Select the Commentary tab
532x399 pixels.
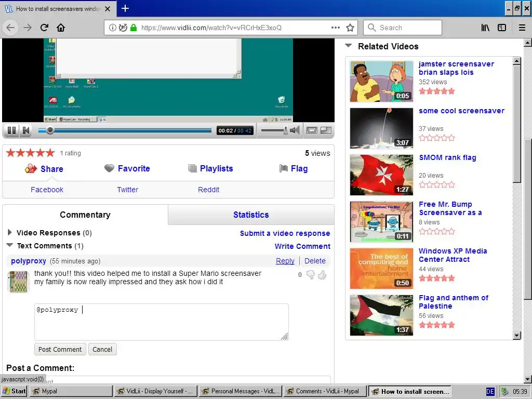(85, 215)
